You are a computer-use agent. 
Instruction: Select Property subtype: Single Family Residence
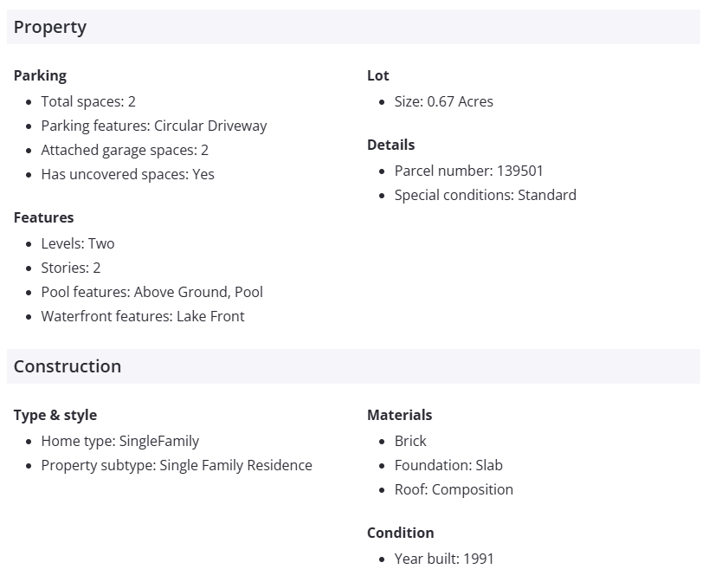[x=177, y=465]
